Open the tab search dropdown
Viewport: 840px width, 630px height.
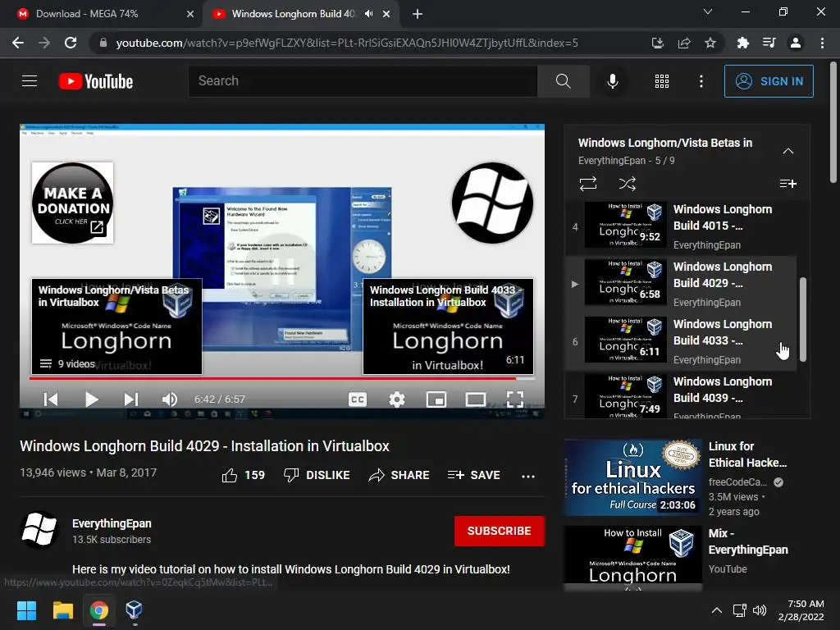coord(708,11)
